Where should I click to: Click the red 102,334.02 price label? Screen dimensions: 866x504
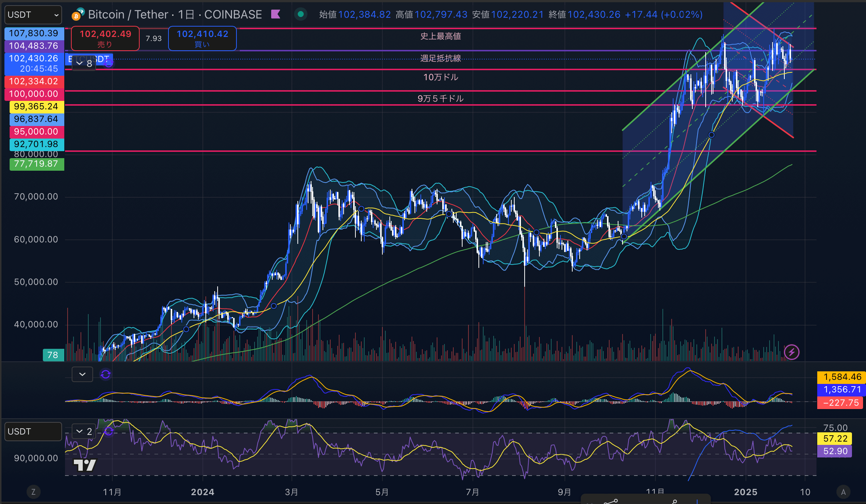click(x=34, y=81)
